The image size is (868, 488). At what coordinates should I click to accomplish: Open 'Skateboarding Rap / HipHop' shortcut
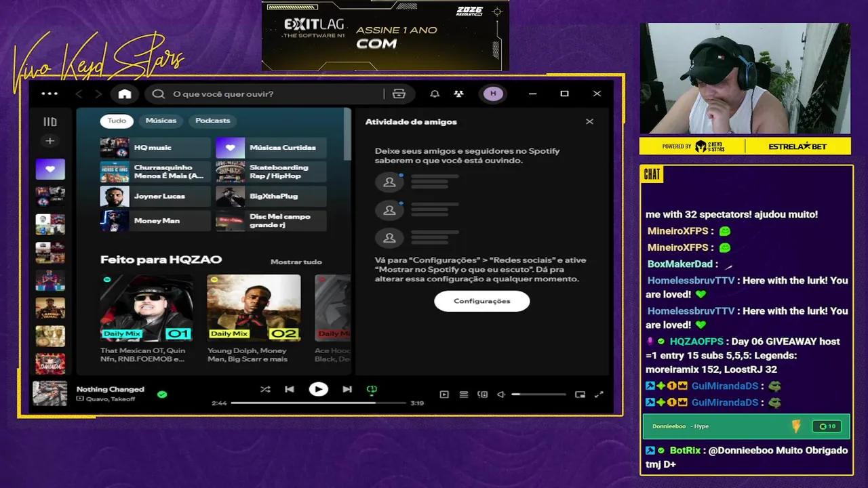(x=271, y=172)
